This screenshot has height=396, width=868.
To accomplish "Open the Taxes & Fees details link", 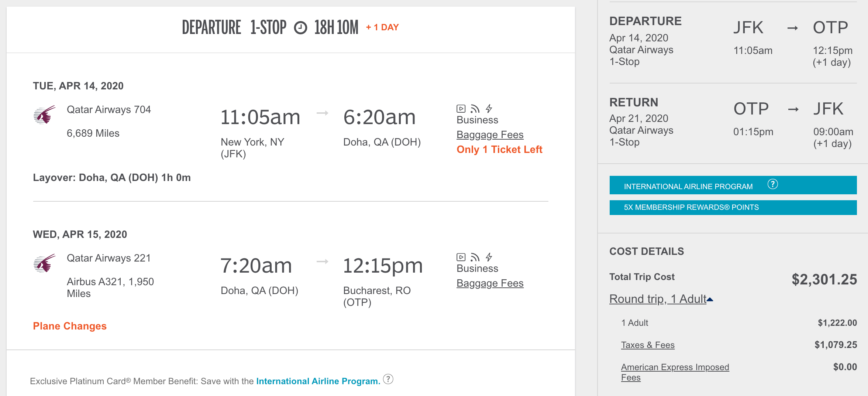I will point(648,345).
